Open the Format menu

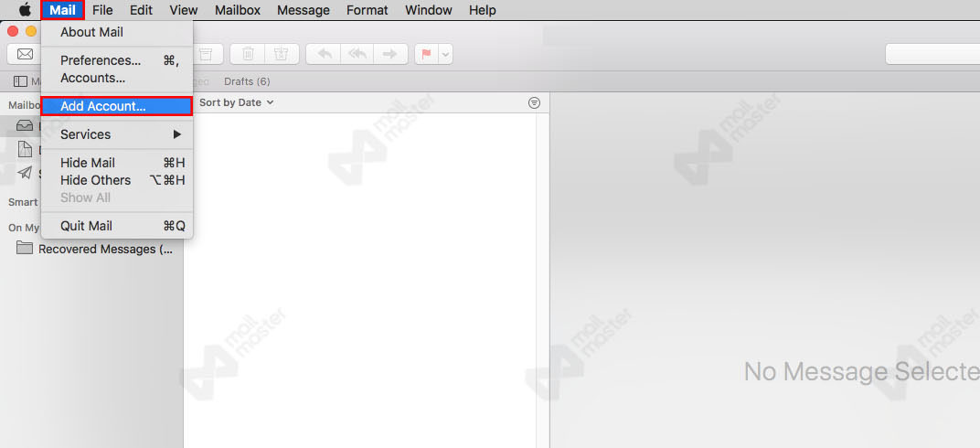pos(367,10)
